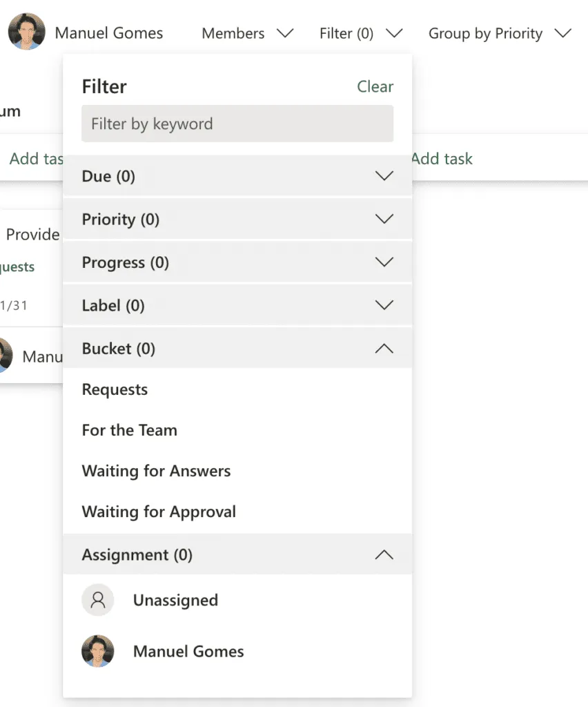Click the Add task button on right
The width and height of the screenshot is (588, 707).
pos(442,159)
